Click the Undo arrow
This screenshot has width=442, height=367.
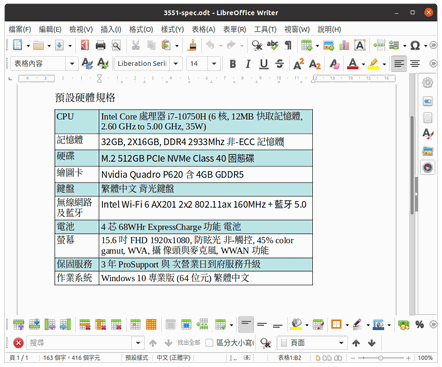[210, 45]
